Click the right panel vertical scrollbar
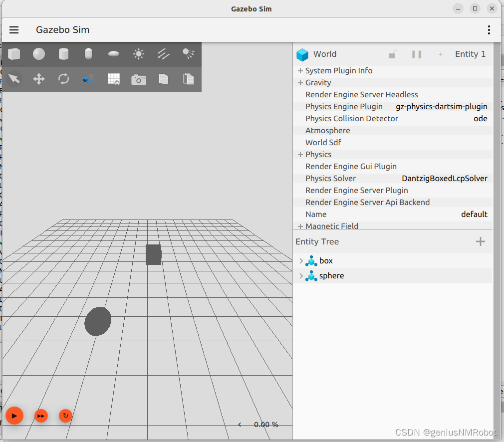 click(497, 240)
